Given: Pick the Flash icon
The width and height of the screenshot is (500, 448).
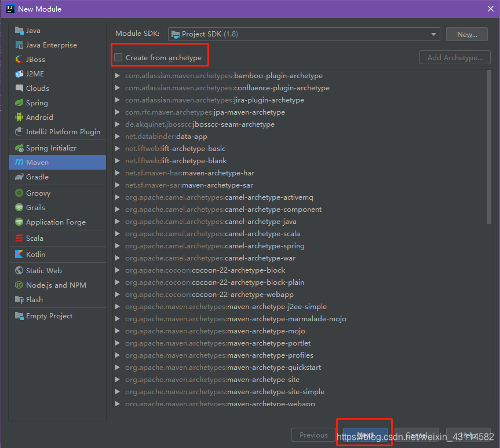Looking at the screenshot, I should pos(19,299).
